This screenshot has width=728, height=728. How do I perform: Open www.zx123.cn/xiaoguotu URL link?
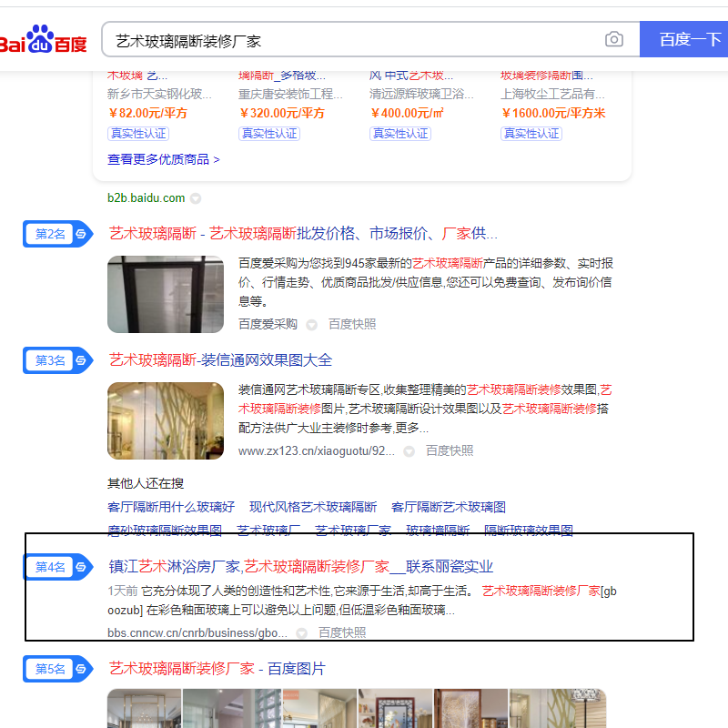316,450
